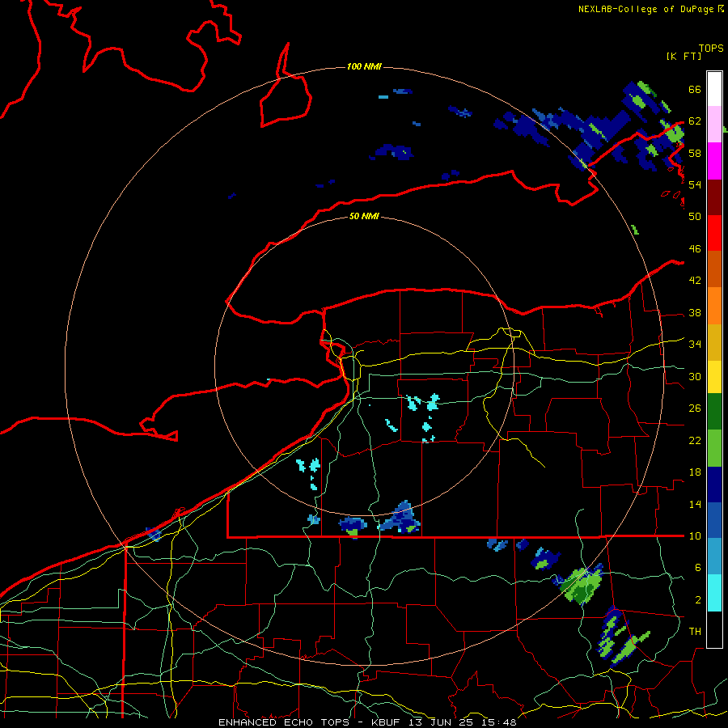
Task: Click the 14 value on the legend
Action: pos(695,504)
